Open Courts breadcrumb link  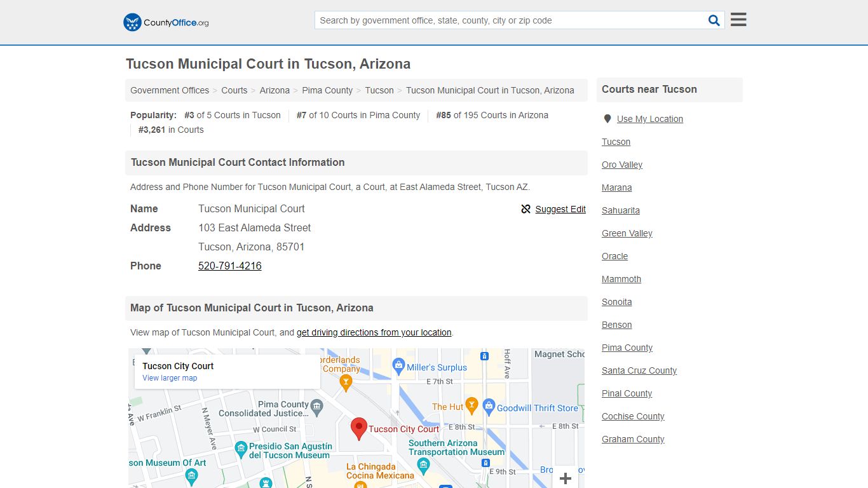tap(234, 90)
